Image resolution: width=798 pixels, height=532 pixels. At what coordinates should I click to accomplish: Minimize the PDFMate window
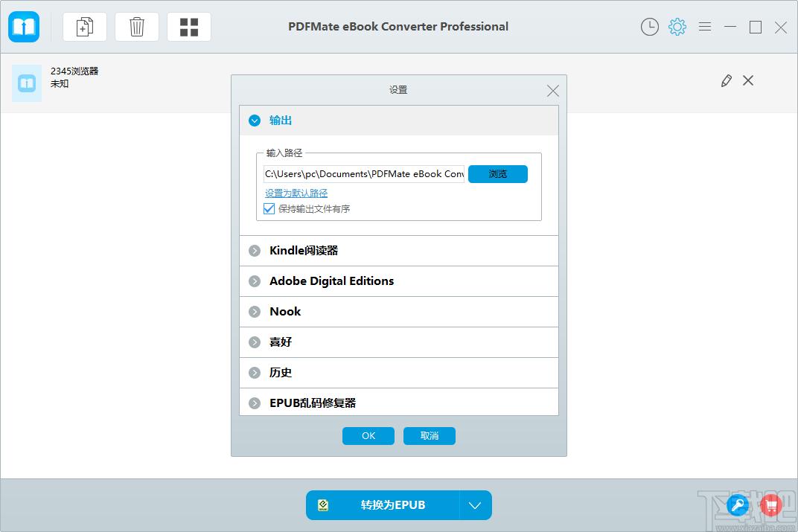[730, 27]
